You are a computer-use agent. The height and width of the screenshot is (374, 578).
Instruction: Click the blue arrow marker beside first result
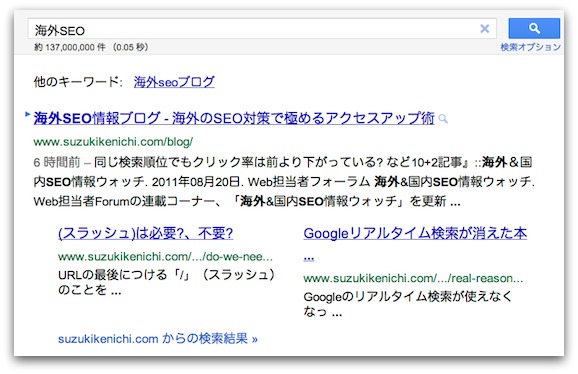(x=27, y=114)
